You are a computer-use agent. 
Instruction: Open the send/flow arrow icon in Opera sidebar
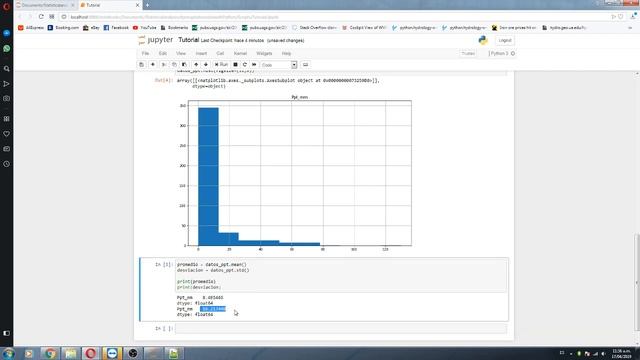point(7,84)
